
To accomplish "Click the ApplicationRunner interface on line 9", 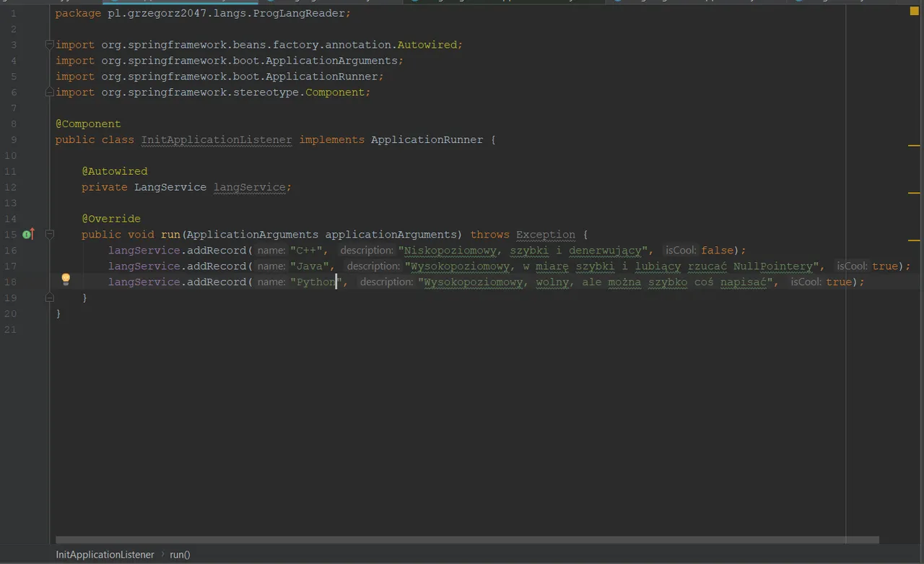I will coord(427,139).
